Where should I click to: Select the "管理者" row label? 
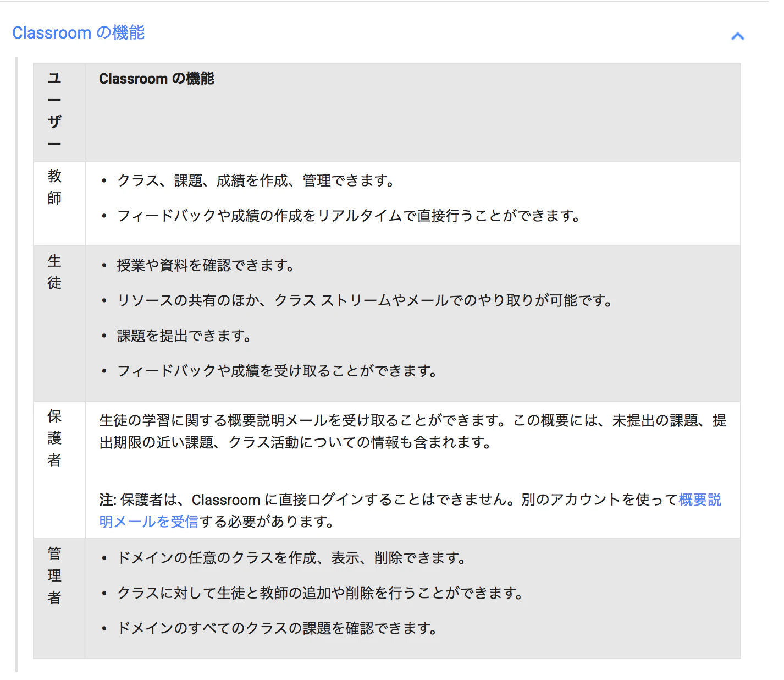(54, 575)
